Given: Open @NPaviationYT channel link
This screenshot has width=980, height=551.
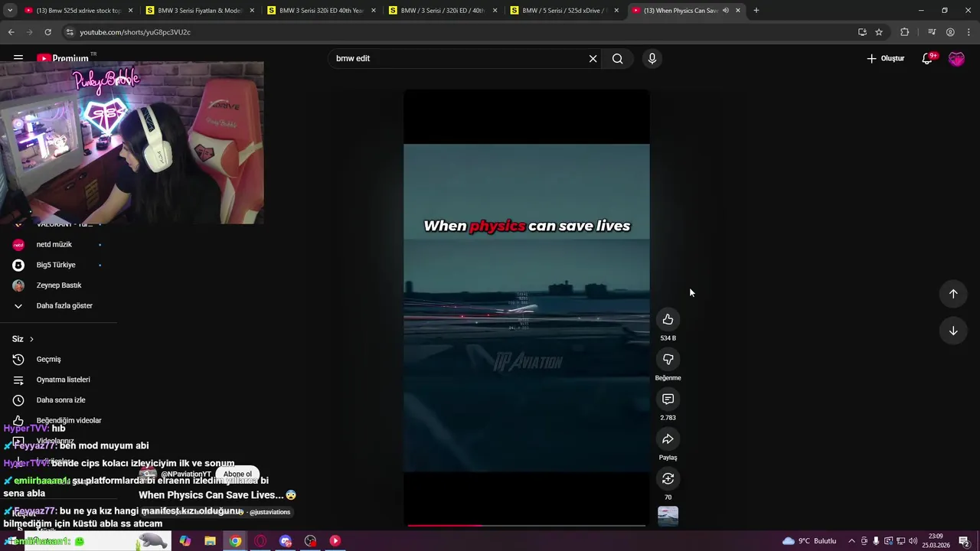Looking at the screenshot, I should (185, 474).
